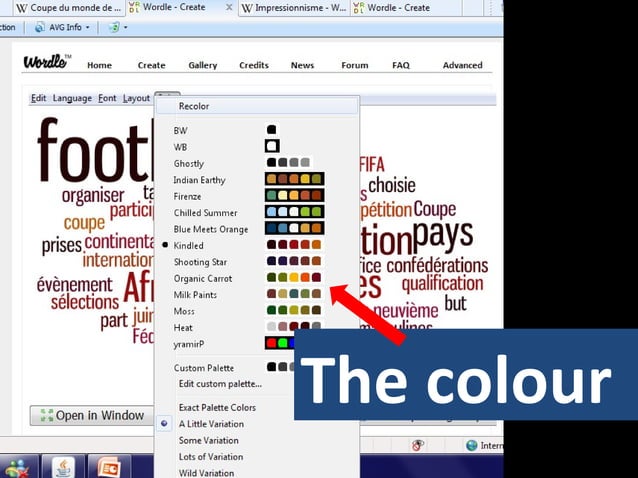Open the FAQ link

[x=401, y=65]
